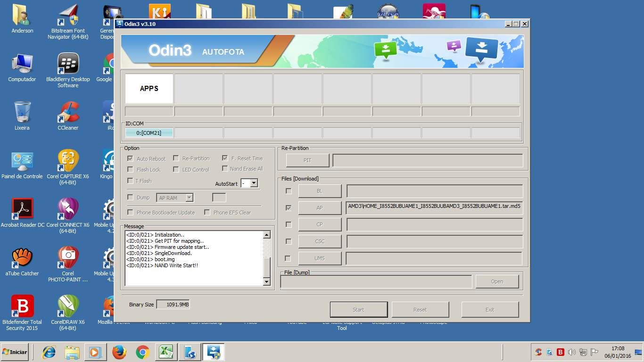The width and height of the screenshot is (644, 362).
Task: Open Google Chrome from the taskbar
Action: pyautogui.click(x=143, y=352)
